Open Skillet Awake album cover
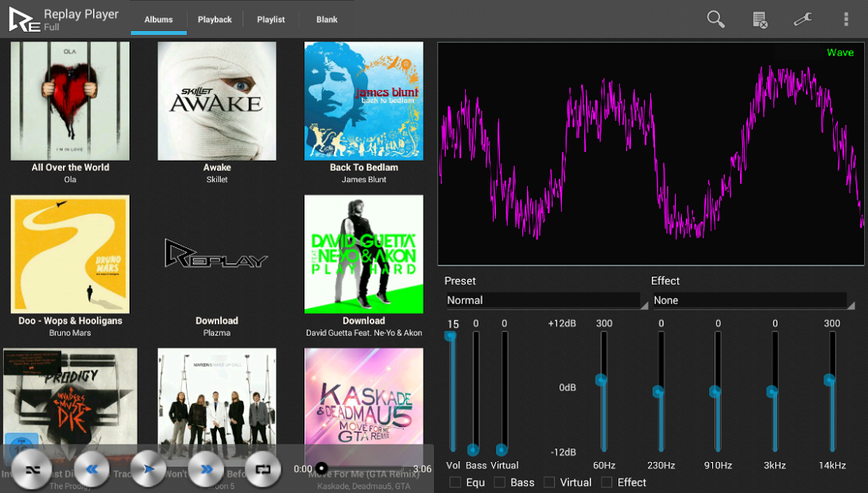The width and height of the screenshot is (868, 493). pyautogui.click(x=217, y=101)
